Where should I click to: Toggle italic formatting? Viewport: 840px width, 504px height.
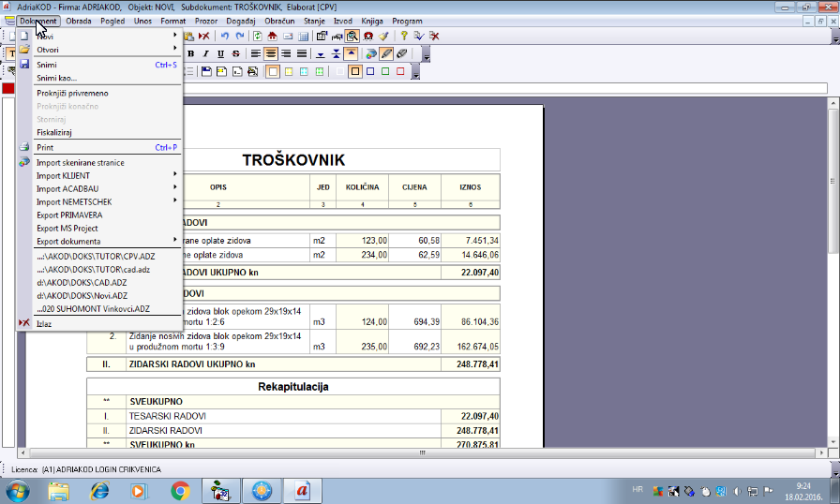click(x=205, y=53)
